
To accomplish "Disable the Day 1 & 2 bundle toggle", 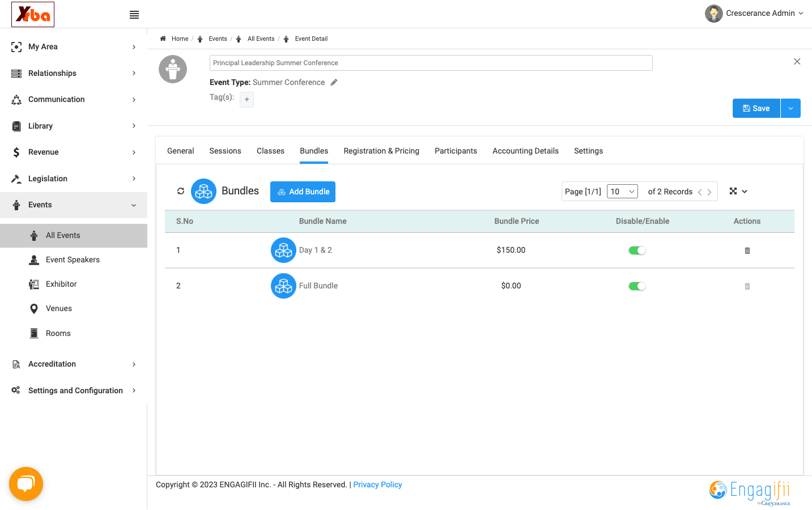I will point(637,250).
